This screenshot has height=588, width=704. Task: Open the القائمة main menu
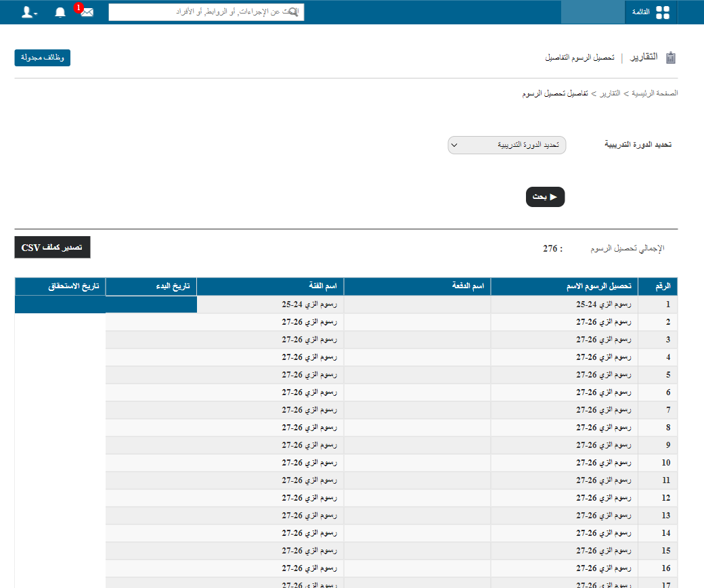651,12
